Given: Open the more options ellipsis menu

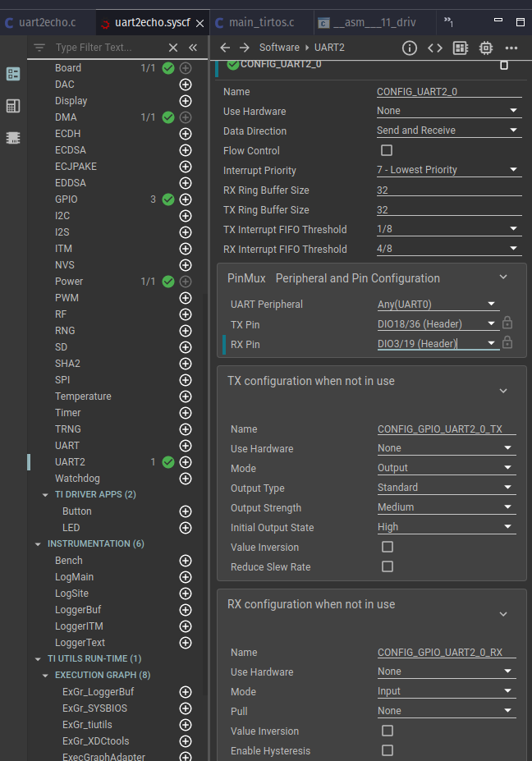Looking at the screenshot, I should click(x=511, y=49).
